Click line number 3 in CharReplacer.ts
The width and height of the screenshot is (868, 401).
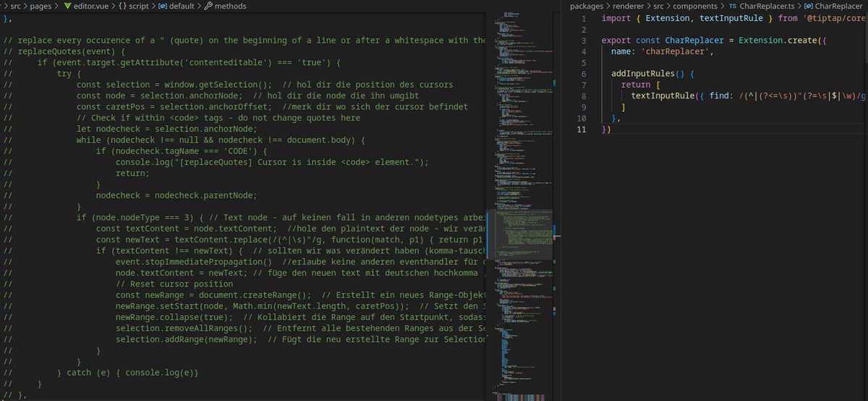(x=584, y=40)
